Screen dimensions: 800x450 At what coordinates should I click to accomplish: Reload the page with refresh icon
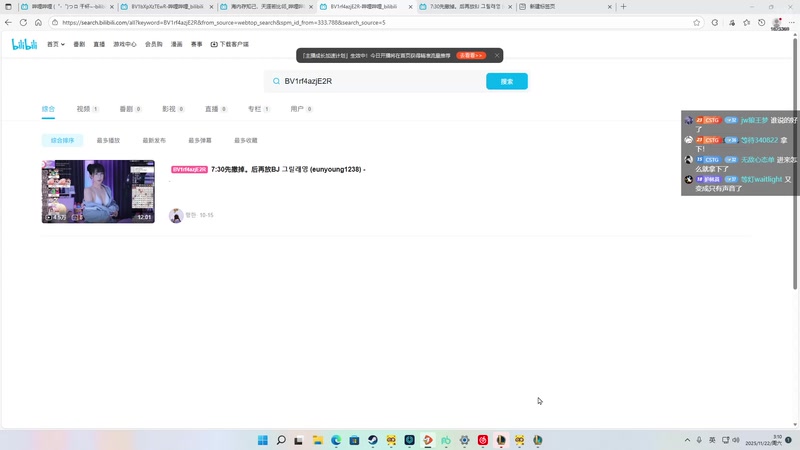tap(23, 22)
